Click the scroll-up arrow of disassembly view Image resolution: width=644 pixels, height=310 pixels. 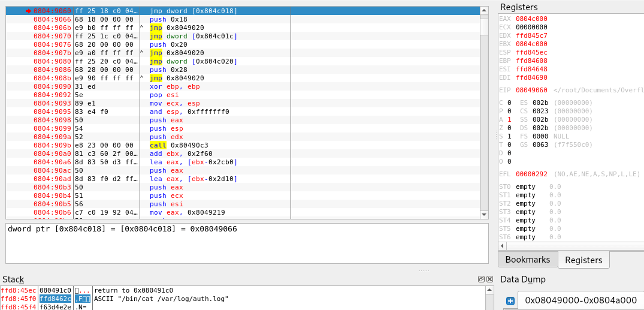(484, 11)
